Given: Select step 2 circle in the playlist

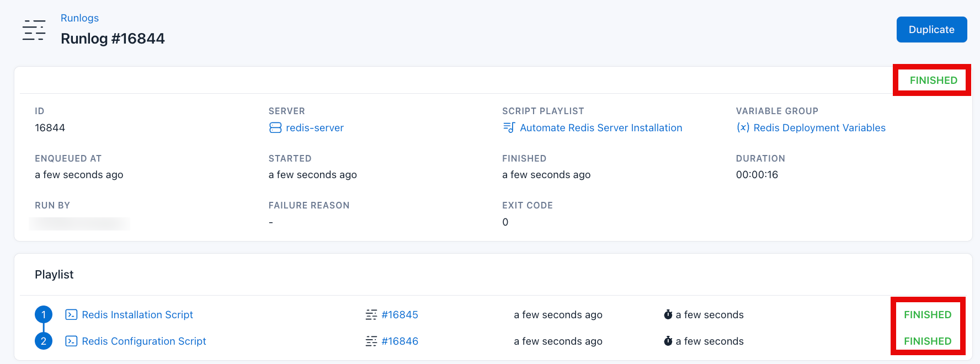Looking at the screenshot, I should (44, 341).
